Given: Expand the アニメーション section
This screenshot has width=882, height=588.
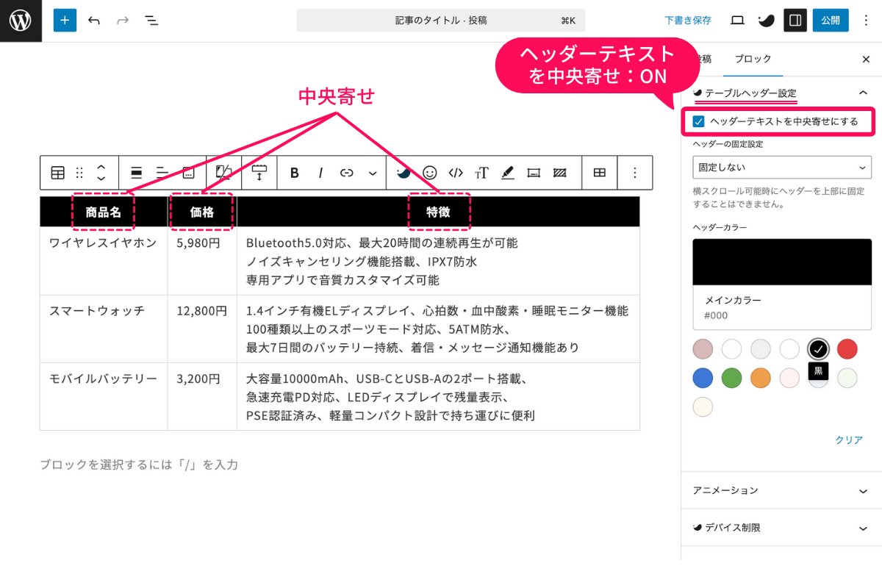Looking at the screenshot, I should [x=781, y=490].
